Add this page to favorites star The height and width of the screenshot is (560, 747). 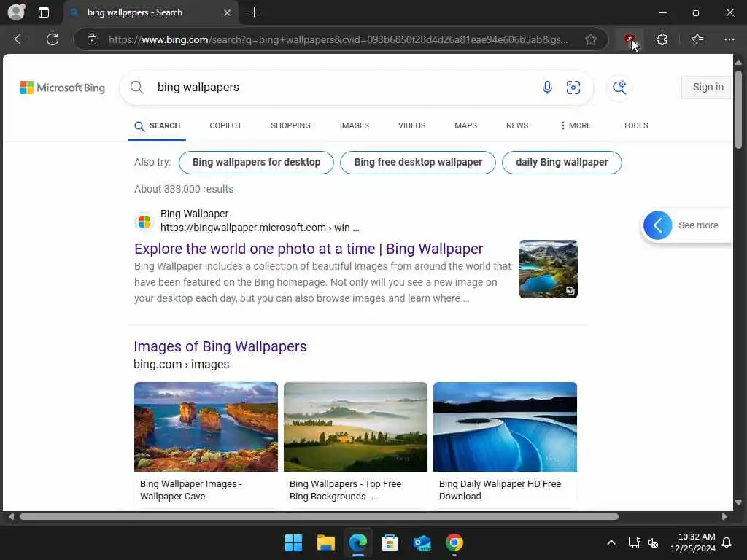point(591,39)
